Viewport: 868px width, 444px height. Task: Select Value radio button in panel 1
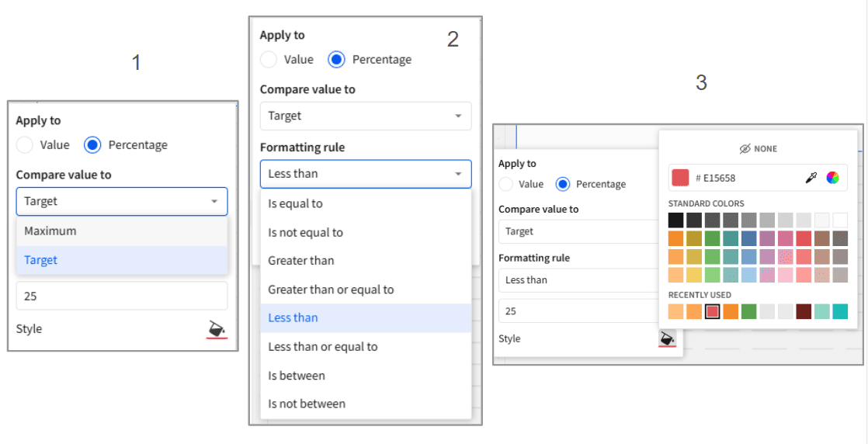tap(26, 145)
